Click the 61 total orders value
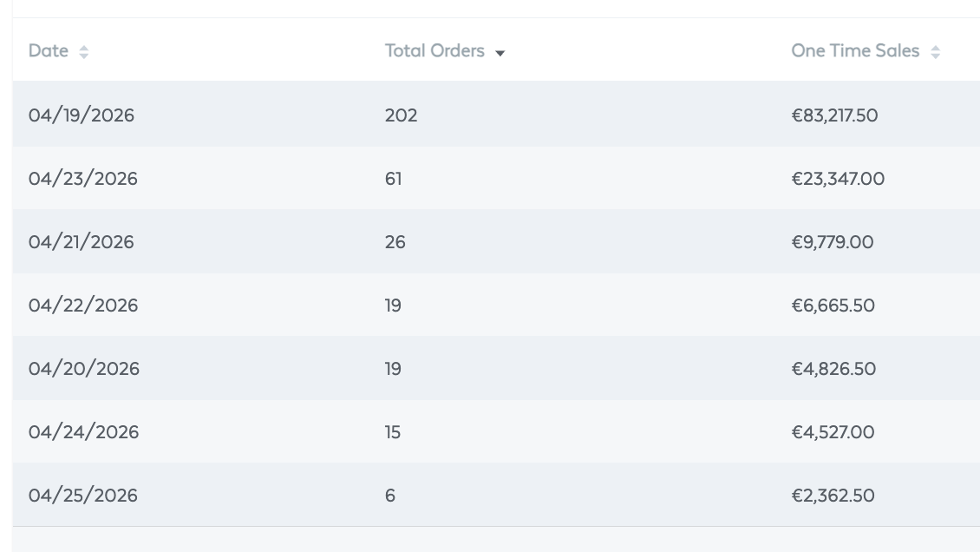Image resolution: width=980 pixels, height=552 pixels. point(393,179)
